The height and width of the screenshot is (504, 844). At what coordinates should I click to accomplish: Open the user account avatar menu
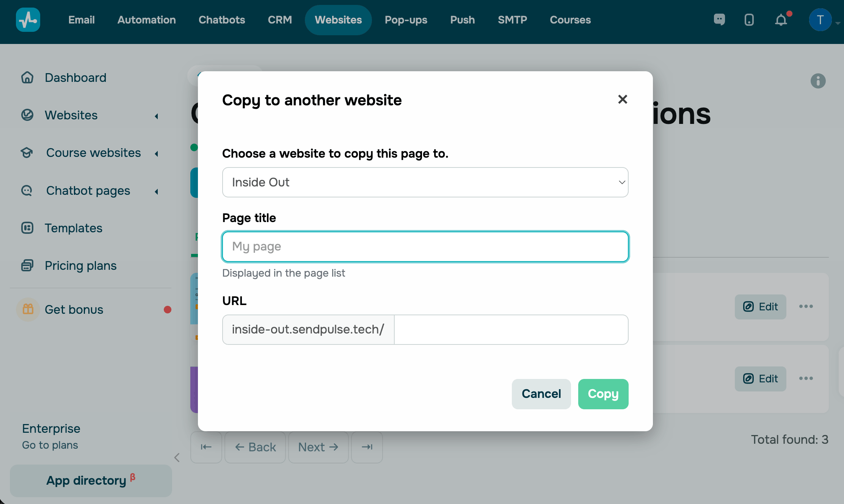pyautogui.click(x=820, y=20)
